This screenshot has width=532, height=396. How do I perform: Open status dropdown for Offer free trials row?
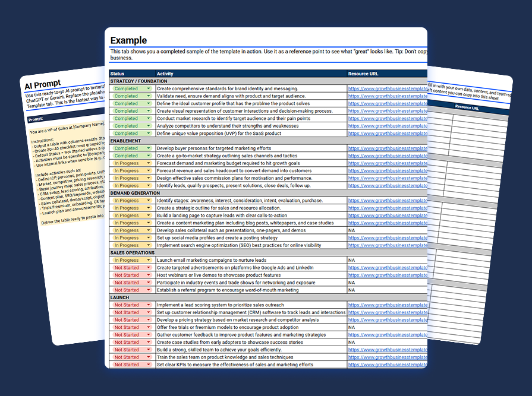point(148,327)
